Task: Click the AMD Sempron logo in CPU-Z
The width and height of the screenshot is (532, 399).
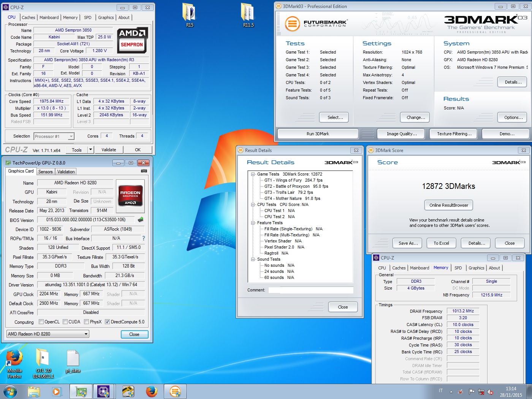Action: coord(132,40)
